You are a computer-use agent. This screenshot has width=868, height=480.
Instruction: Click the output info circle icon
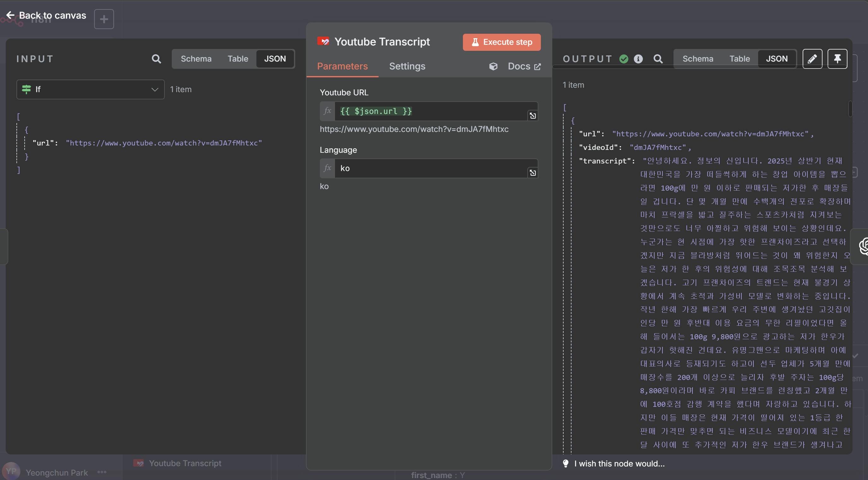coord(638,59)
